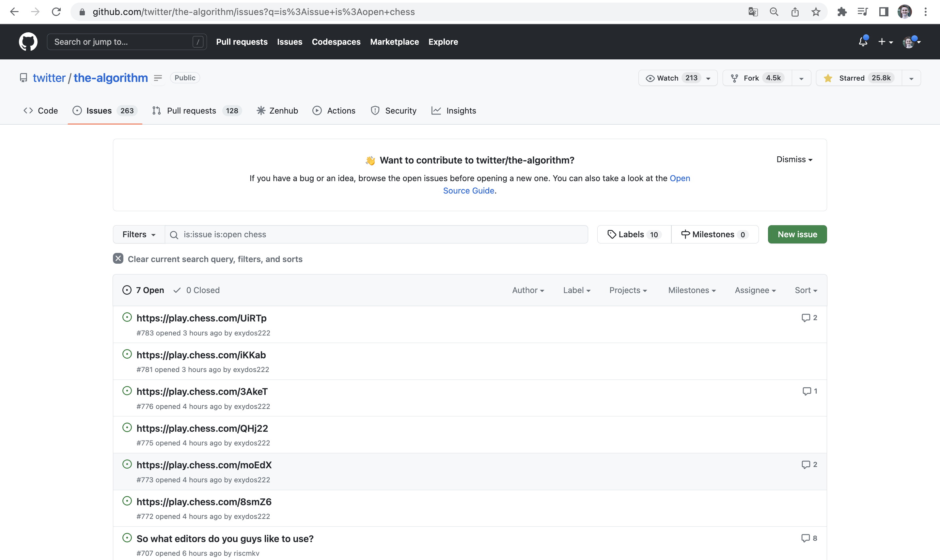
Task: Open the notifications bell icon
Action: (863, 41)
